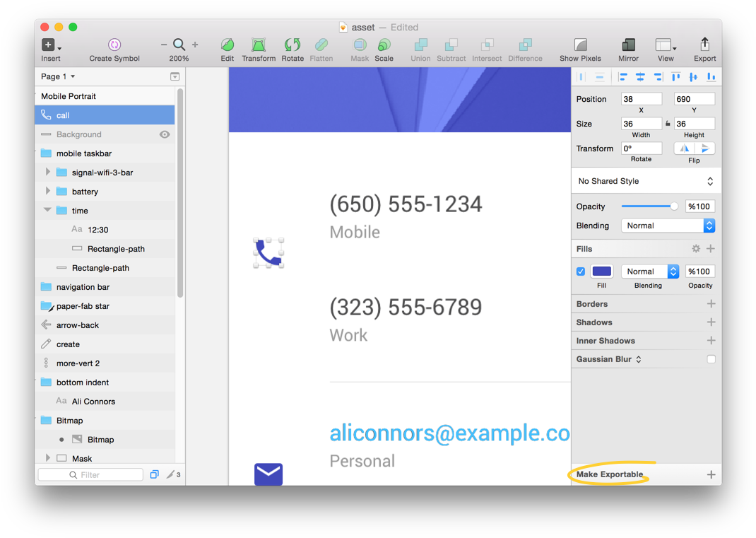Enable the Gaussian Blur checkbox
The image size is (756, 538).
tap(711, 359)
